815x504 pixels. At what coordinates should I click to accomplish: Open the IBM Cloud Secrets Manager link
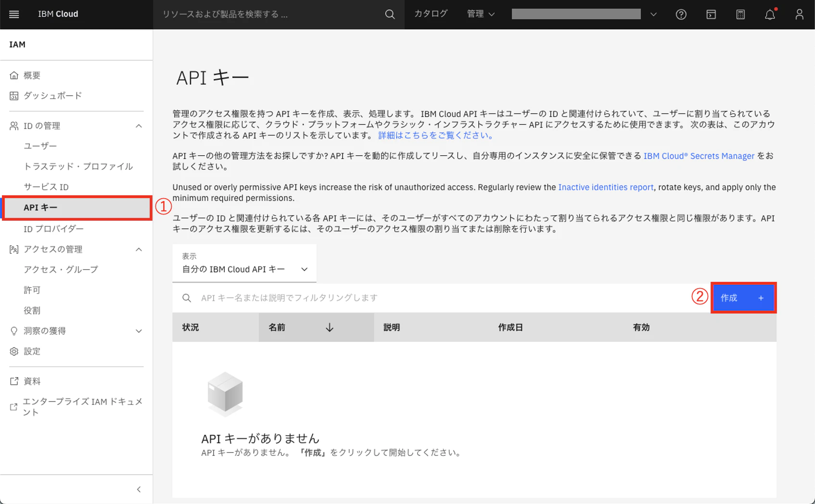pos(699,156)
